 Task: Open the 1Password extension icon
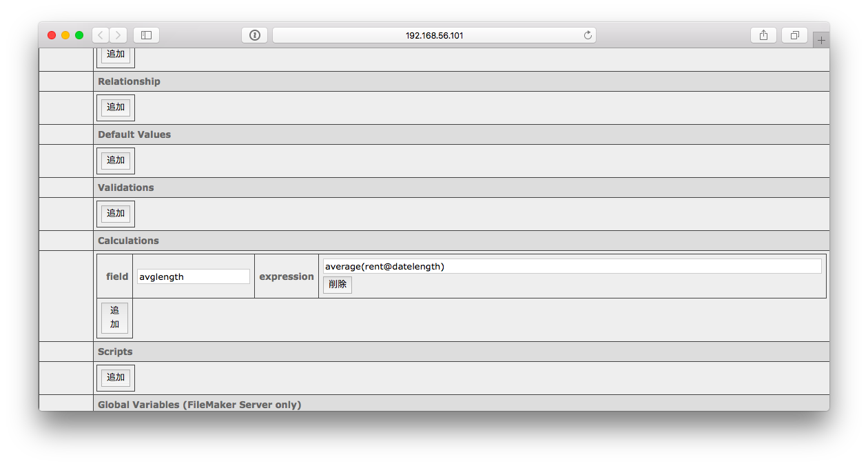[x=254, y=35]
